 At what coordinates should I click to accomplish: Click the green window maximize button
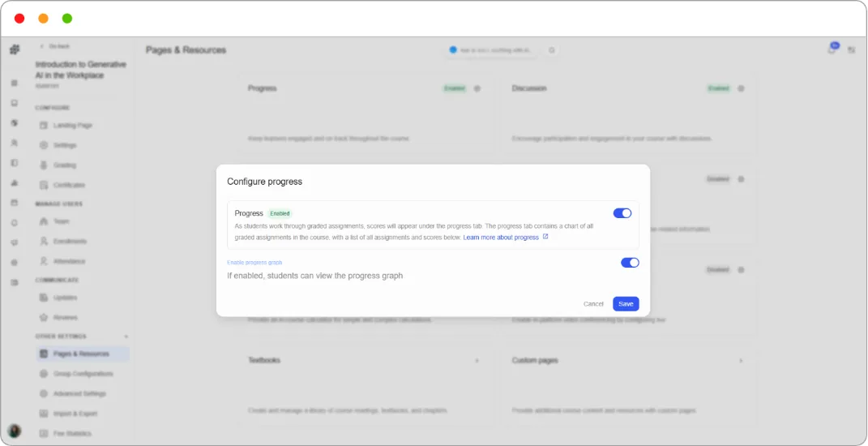pyautogui.click(x=67, y=19)
